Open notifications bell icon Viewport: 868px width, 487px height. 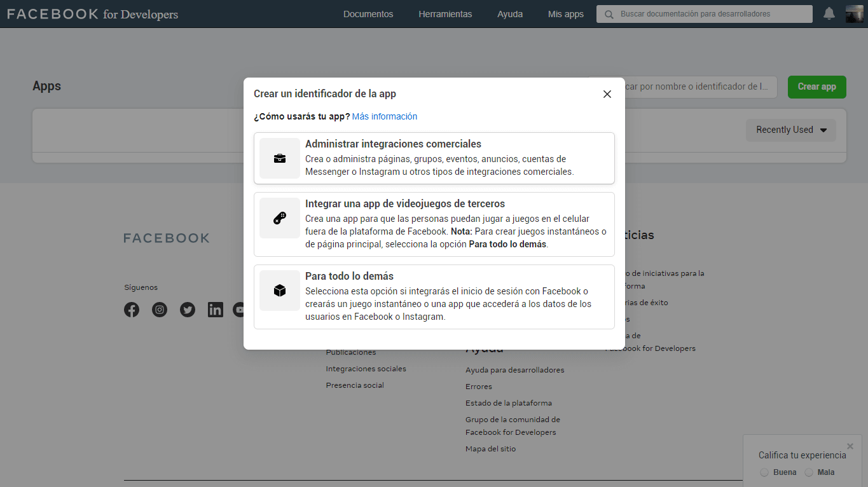pos(829,13)
